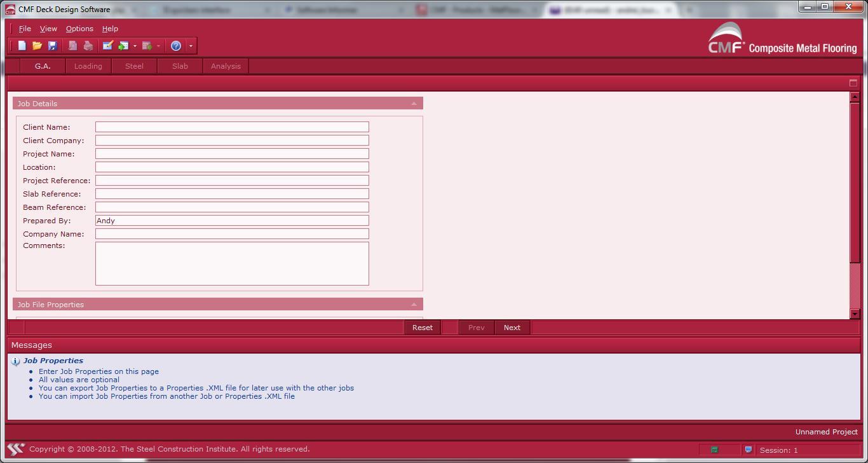Click the printer toolbar icon
The height and width of the screenshot is (463, 868).
point(88,46)
